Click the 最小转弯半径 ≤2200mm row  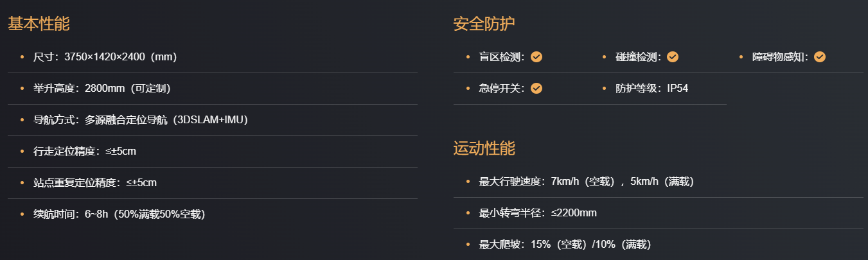(x=538, y=213)
